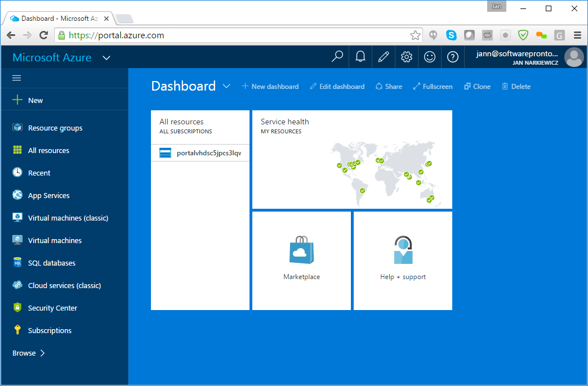Click the Service health world map

386,173
